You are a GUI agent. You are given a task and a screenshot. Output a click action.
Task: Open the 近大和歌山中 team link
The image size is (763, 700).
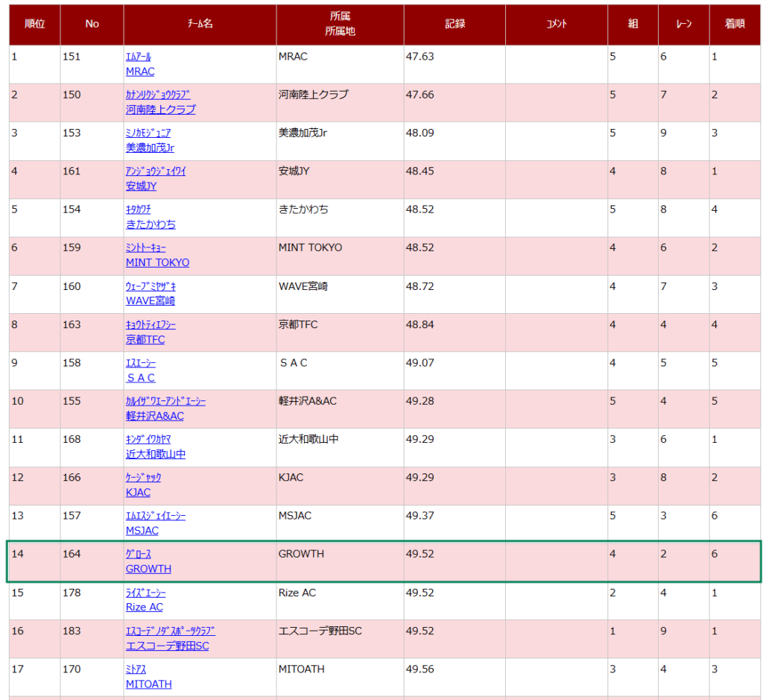pyautogui.click(x=156, y=454)
